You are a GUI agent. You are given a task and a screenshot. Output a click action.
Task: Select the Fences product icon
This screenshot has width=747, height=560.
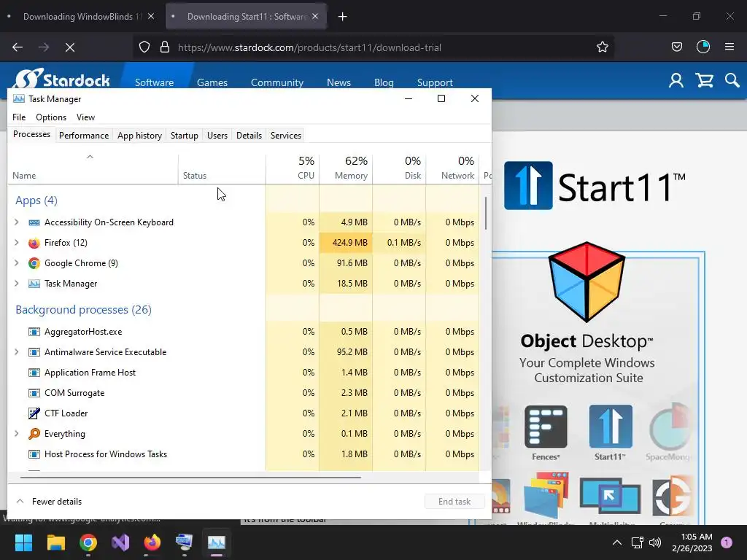pyautogui.click(x=546, y=427)
